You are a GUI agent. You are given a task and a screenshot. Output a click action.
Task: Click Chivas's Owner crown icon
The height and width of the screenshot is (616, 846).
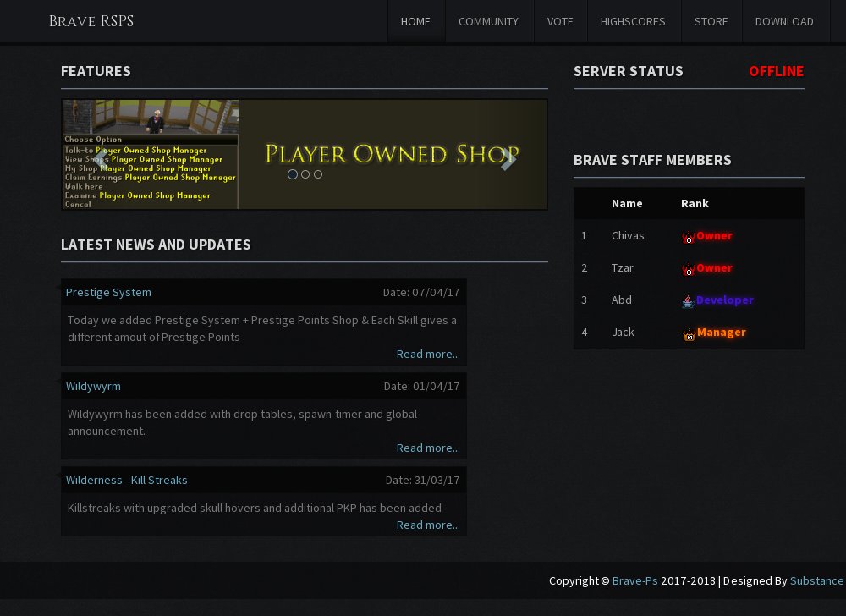pyautogui.click(x=688, y=237)
